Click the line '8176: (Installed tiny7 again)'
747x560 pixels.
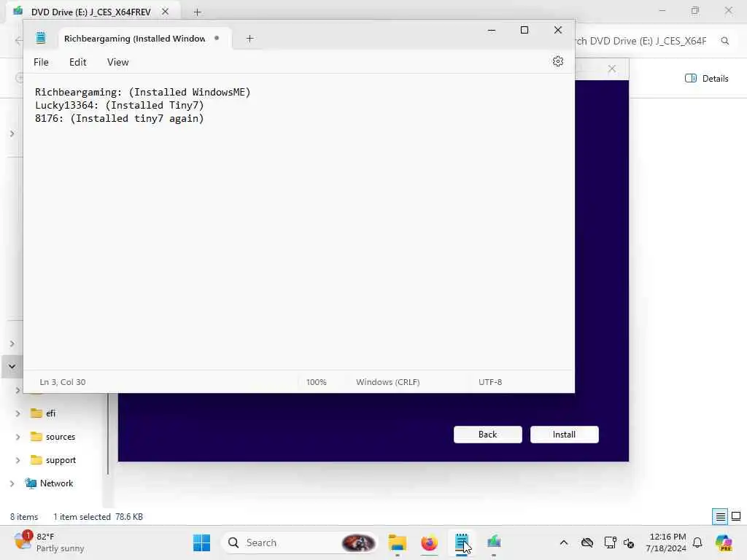tap(119, 119)
